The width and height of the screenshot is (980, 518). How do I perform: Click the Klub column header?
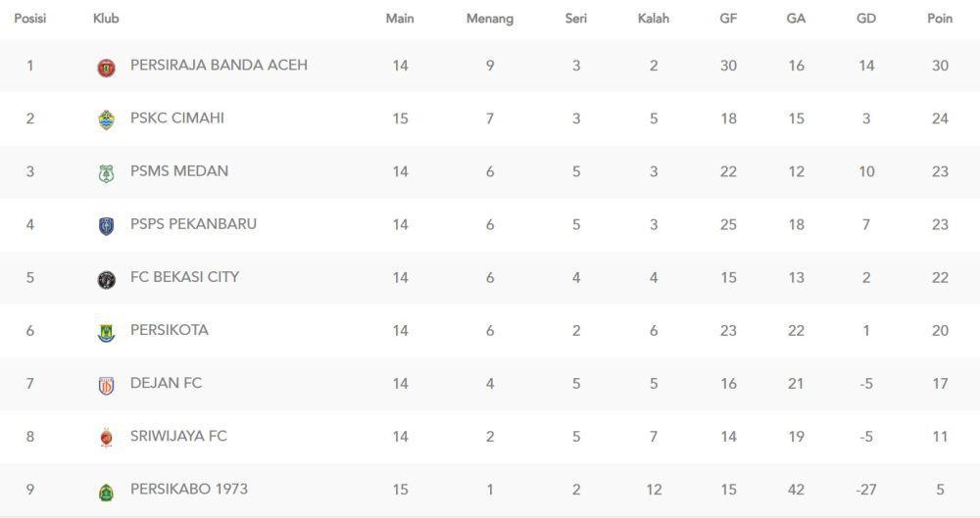106,19
